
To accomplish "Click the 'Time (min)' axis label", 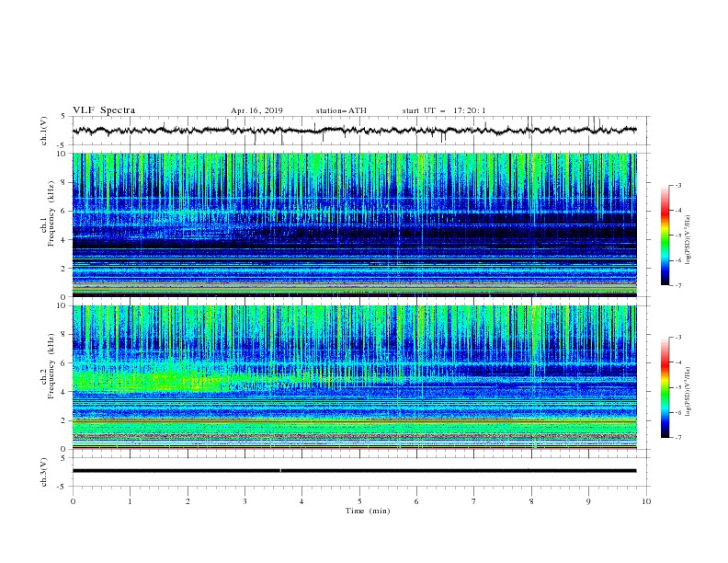I will click(368, 511).
